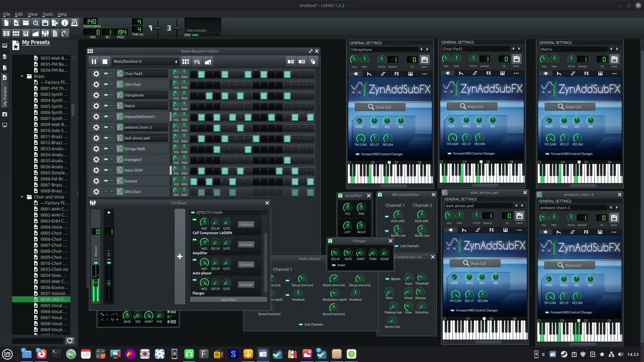Open gear menu of Choir Pad3 track
This screenshot has width=644, height=362.
(x=96, y=74)
